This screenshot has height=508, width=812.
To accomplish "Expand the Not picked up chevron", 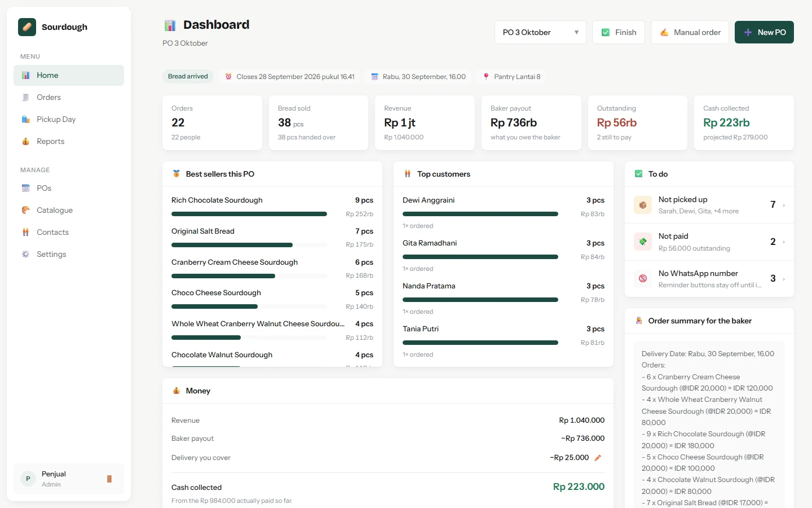I will pos(784,205).
